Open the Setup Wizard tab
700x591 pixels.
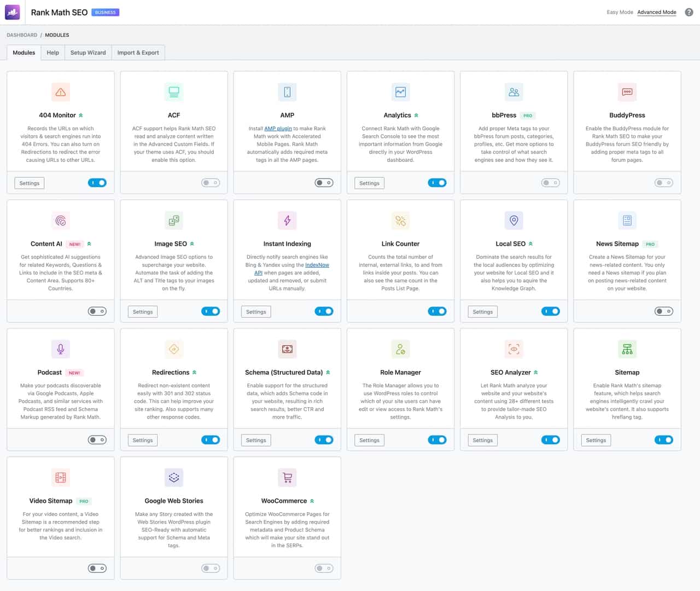[x=88, y=53]
